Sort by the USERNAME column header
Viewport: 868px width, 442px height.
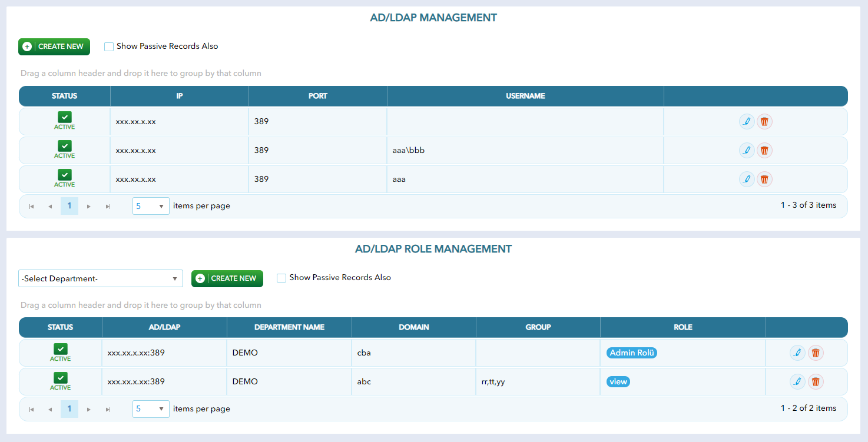pyautogui.click(x=525, y=96)
